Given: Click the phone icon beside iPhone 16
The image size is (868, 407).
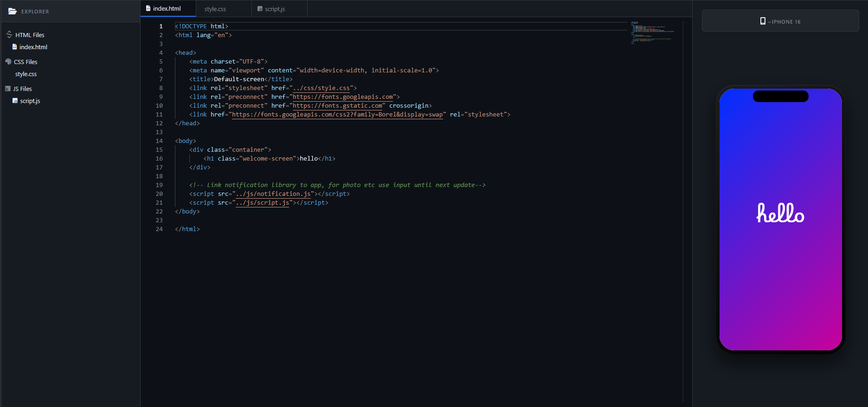Looking at the screenshot, I should pyautogui.click(x=763, y=21).
